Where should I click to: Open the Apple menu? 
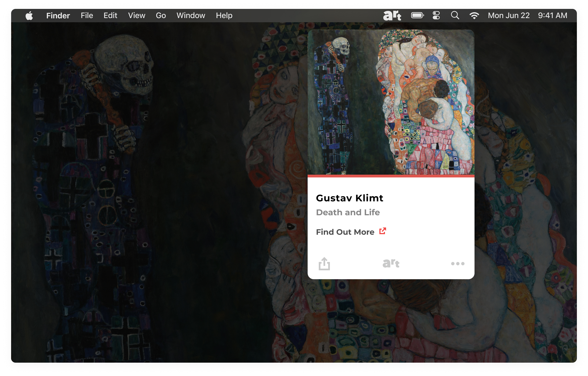tap(29, 16)
